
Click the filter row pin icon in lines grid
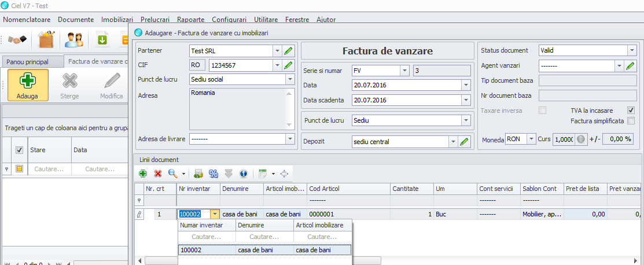(x=139, y=201)
